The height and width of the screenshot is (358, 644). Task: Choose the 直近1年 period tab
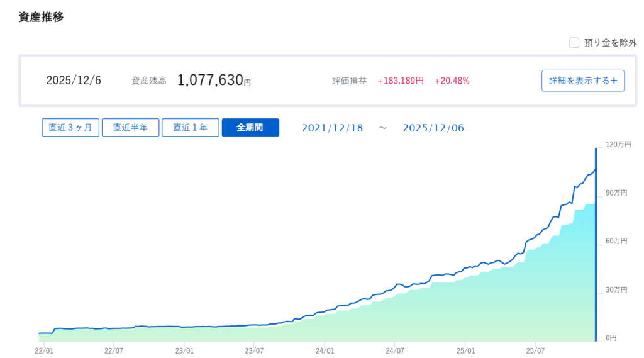pyautogui.click(x=190, y=128)
